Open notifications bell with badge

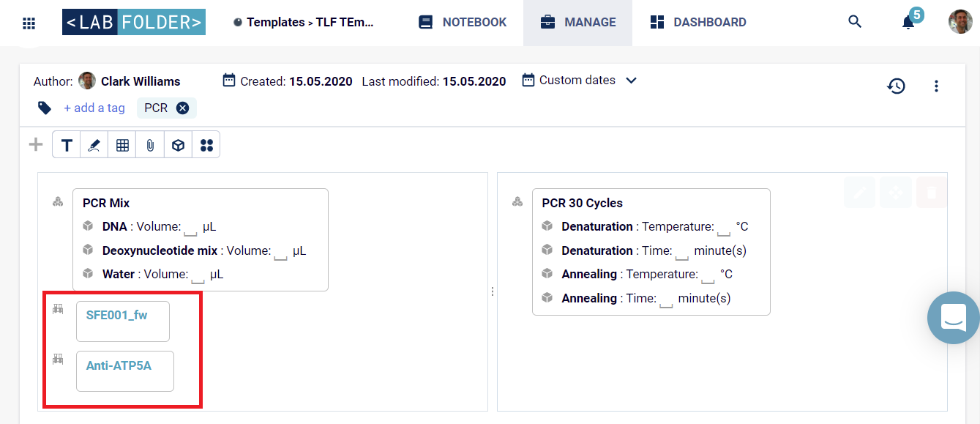(908, 22)
